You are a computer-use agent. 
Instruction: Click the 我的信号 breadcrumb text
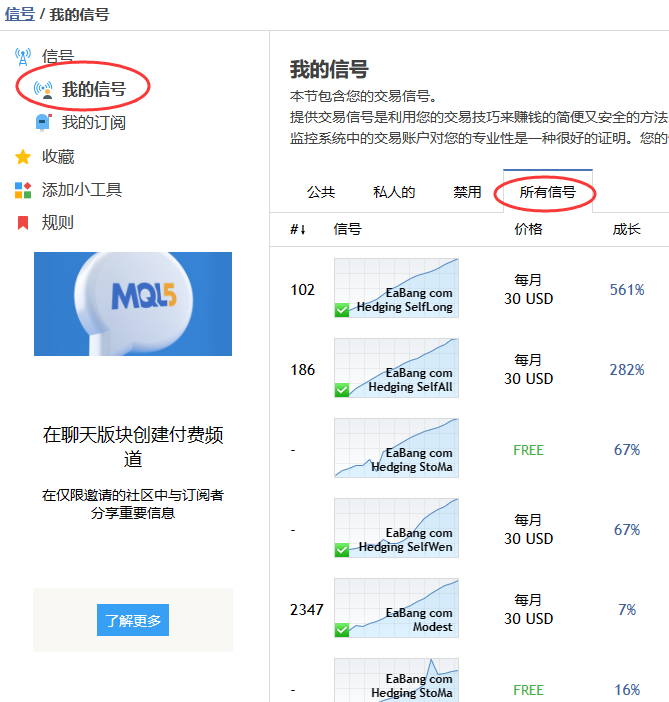click(x=79, y=14)
